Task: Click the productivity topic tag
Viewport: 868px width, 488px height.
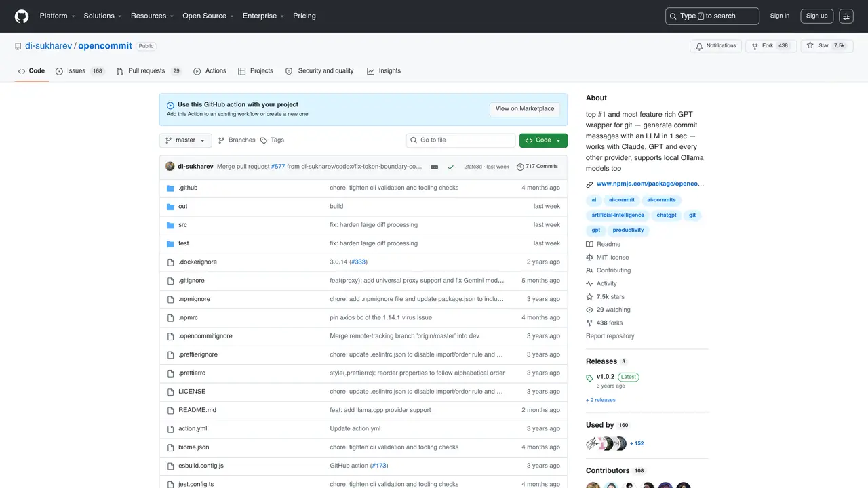Action: pyautogui.click(x=628, y=230)
